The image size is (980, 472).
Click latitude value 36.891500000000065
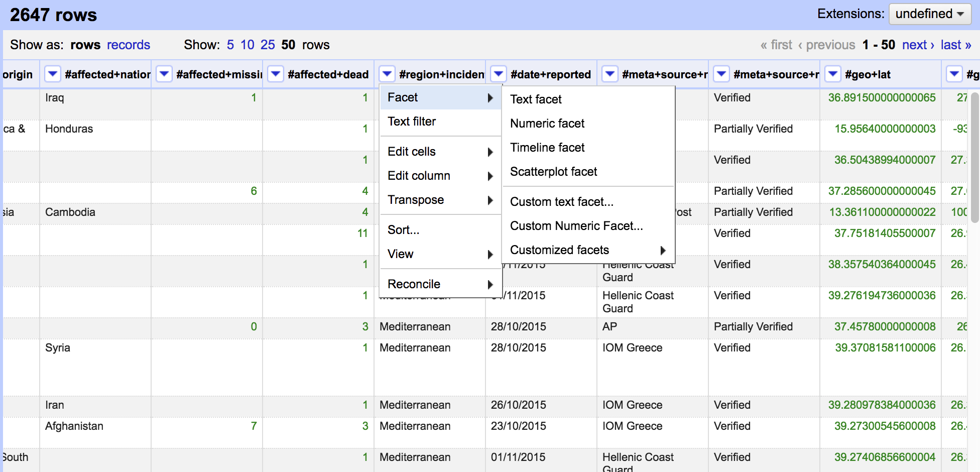(882, 97)
